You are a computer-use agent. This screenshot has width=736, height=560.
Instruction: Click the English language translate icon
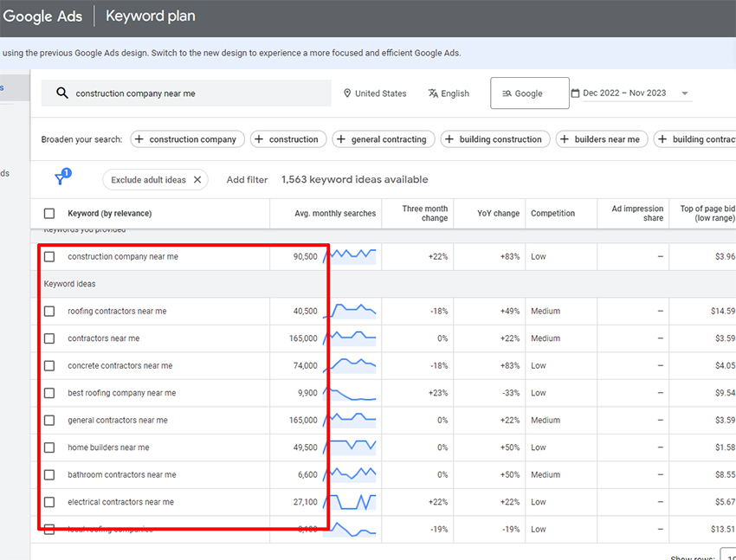pos(433,93)
